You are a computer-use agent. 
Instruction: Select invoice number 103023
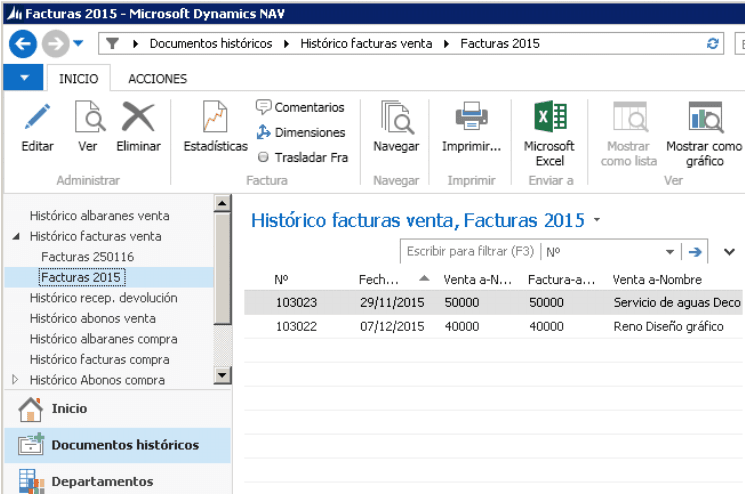296,303
